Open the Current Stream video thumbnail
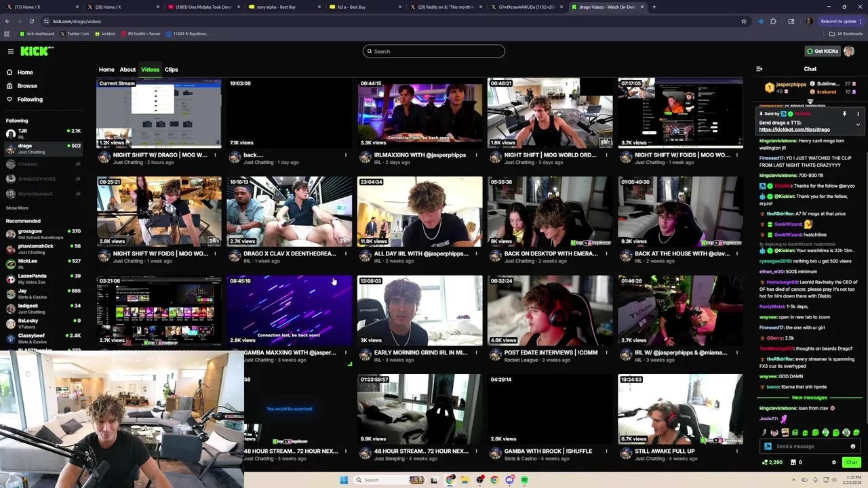The image size is (868, 488). [x=159, y=113]
